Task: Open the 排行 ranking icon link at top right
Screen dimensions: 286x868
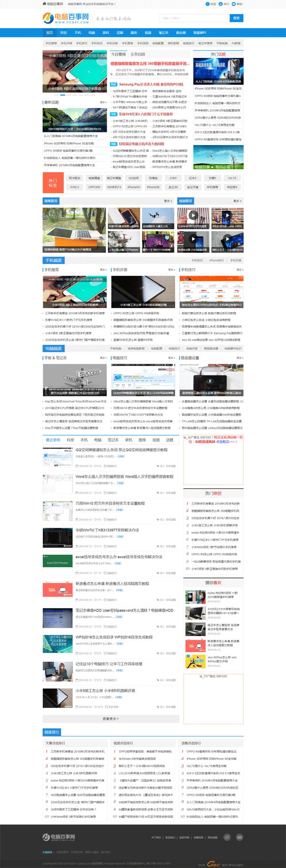Action: (224, 4)
